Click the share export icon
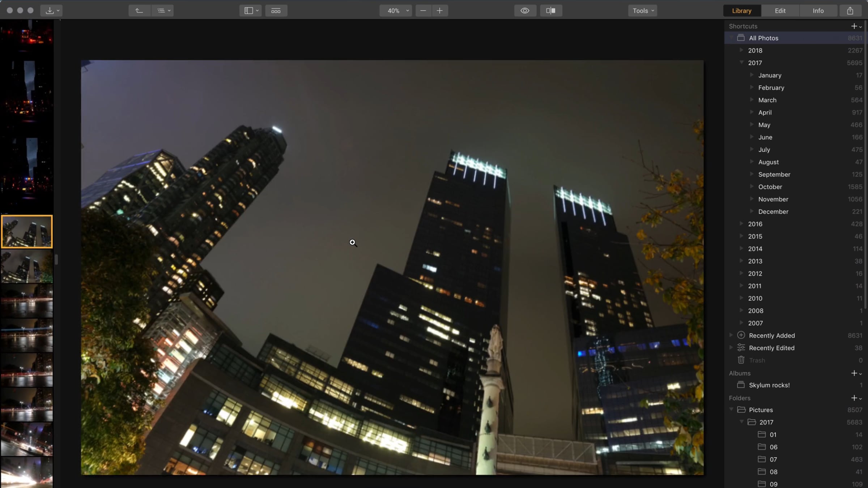 [850, 10]
